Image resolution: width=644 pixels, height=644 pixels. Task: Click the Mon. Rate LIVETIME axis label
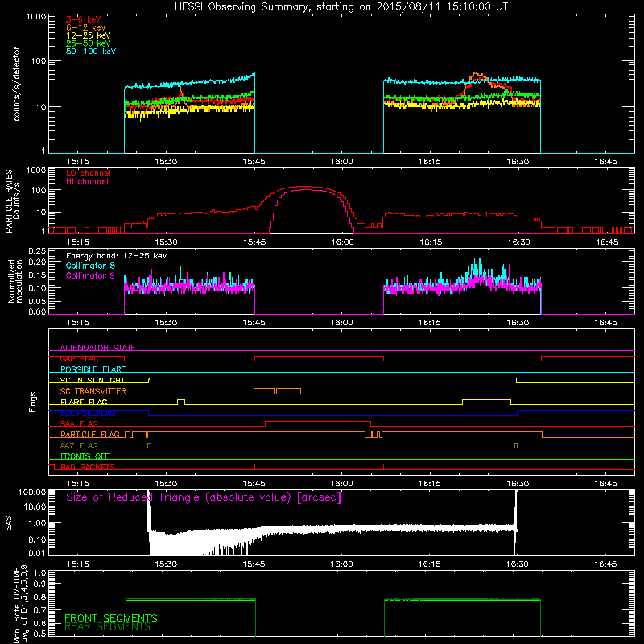tap(20, 605)
